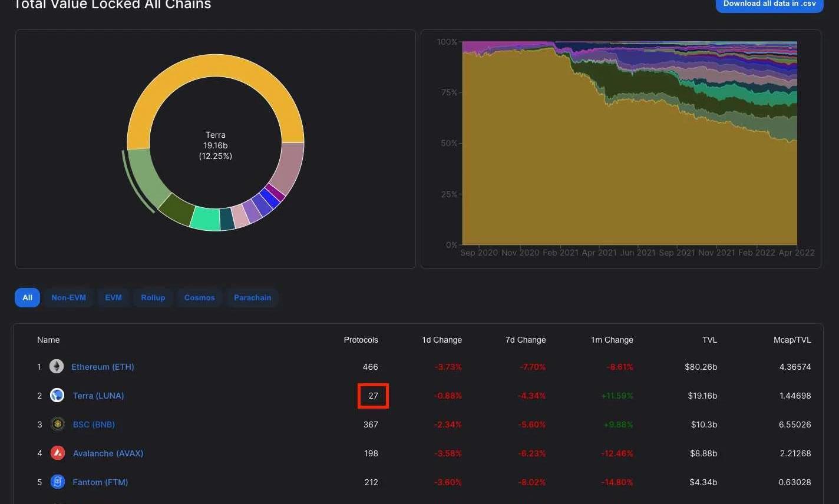Select the All chains filter

27,298
